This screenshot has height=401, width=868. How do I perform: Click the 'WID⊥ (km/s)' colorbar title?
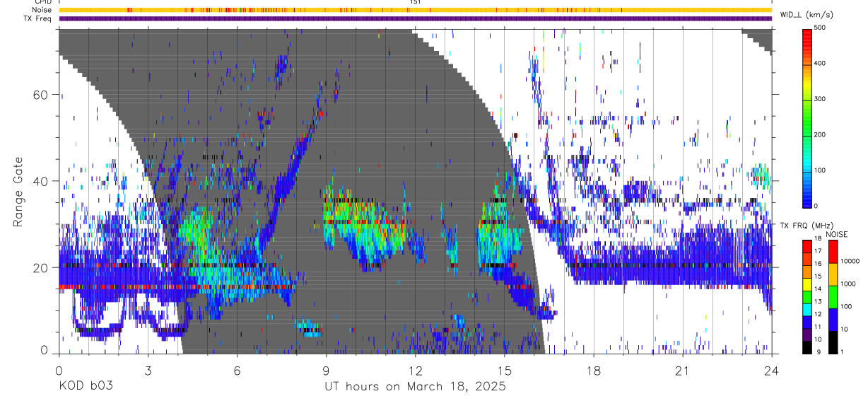pyautogui.click(x=807, y=14)
